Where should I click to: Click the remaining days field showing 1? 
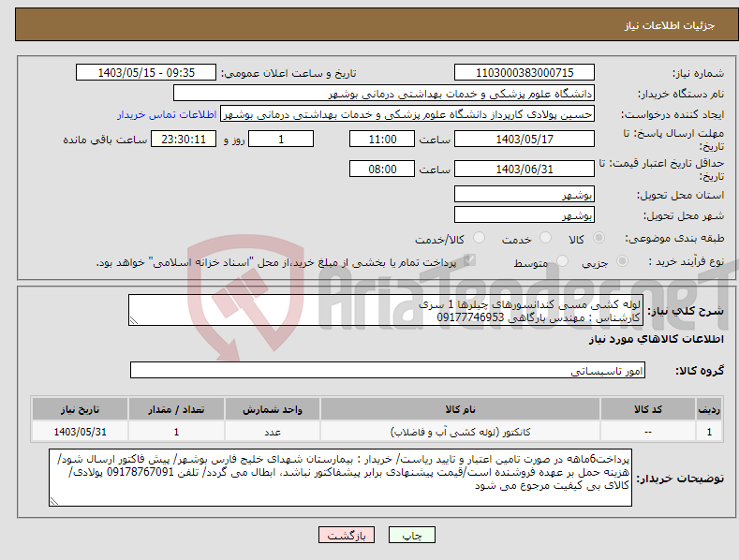click(x=281, y=139)
